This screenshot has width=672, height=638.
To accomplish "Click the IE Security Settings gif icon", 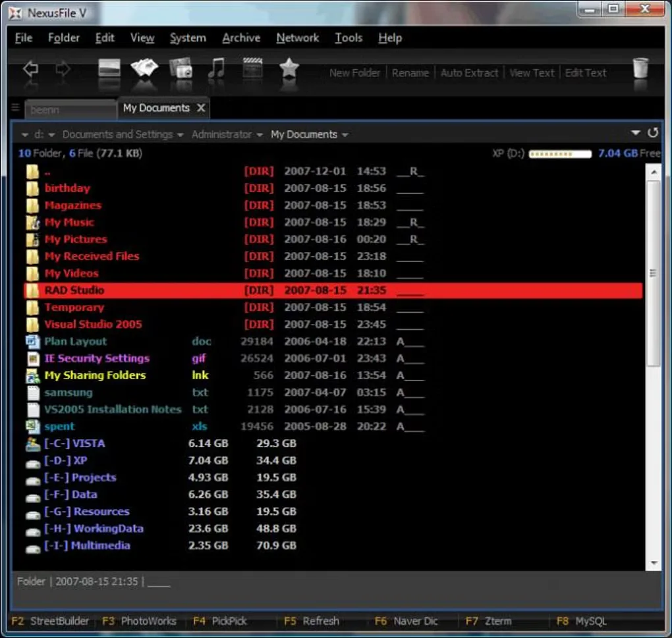I will click(33, 358).
